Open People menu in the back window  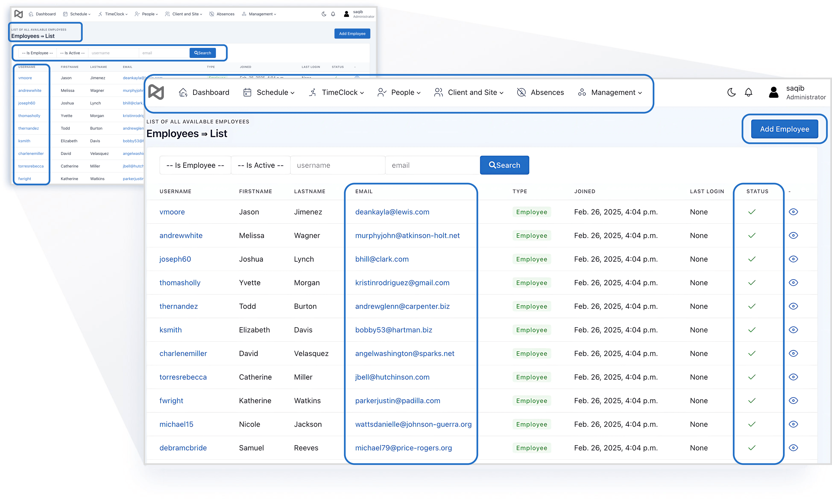point(146,14)
